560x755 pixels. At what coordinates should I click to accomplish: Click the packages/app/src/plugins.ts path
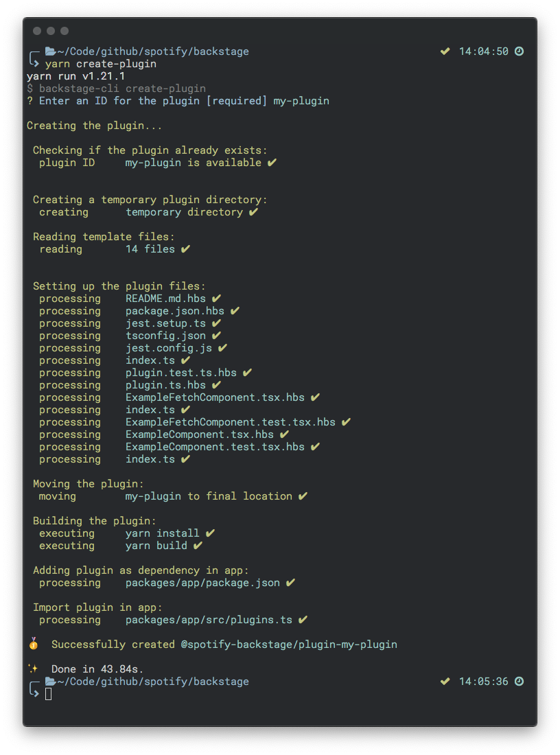click(x=209, y=620)
